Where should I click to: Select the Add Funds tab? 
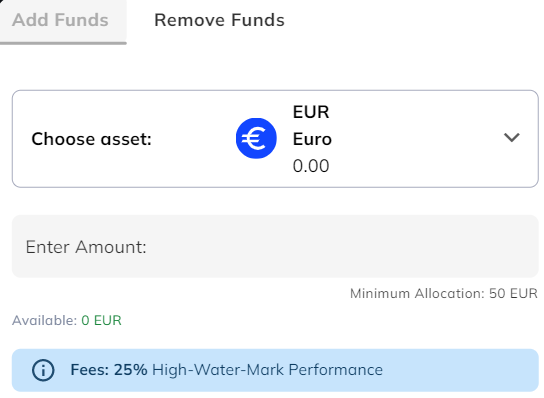[x=60, y=20]
